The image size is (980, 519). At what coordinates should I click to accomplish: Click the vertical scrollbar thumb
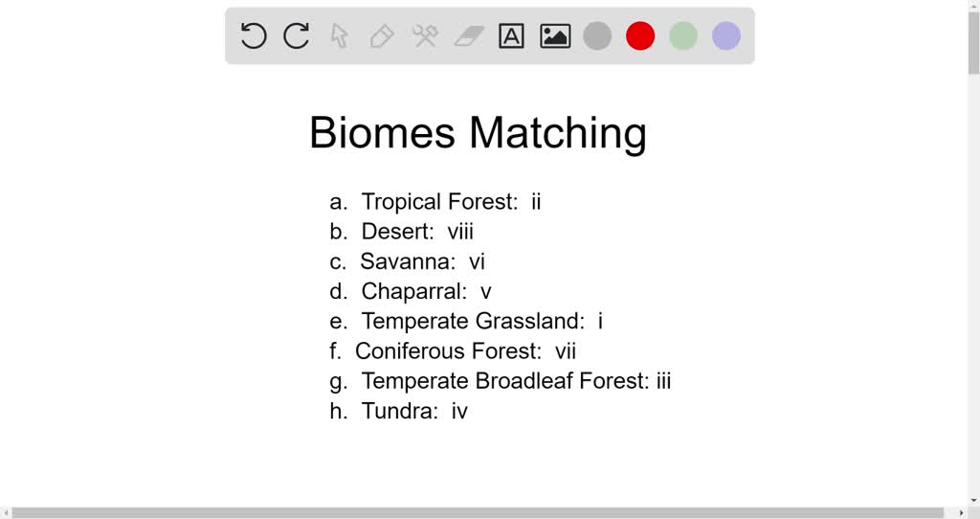pyautogui.click(x=973, y=43)
